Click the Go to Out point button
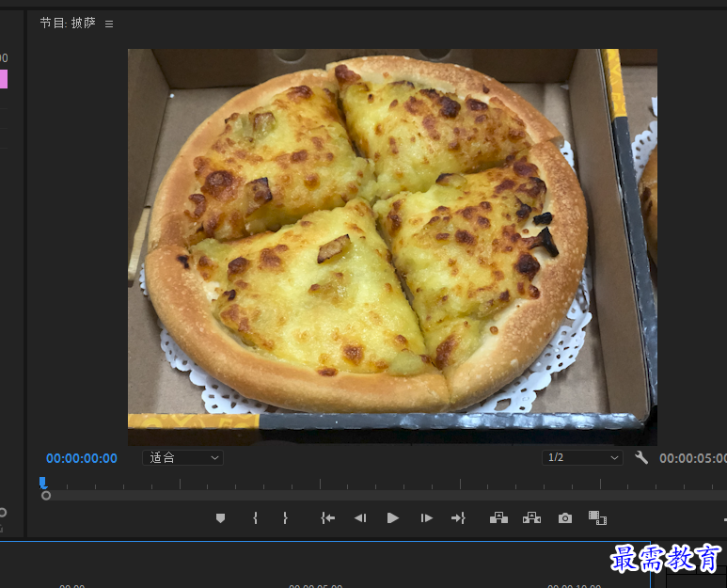 pos(458,518)
